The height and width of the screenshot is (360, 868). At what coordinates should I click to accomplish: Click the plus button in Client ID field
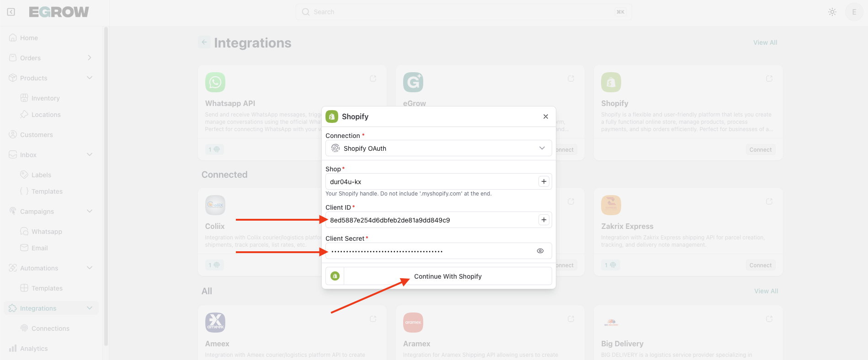[x=544, y=220]
